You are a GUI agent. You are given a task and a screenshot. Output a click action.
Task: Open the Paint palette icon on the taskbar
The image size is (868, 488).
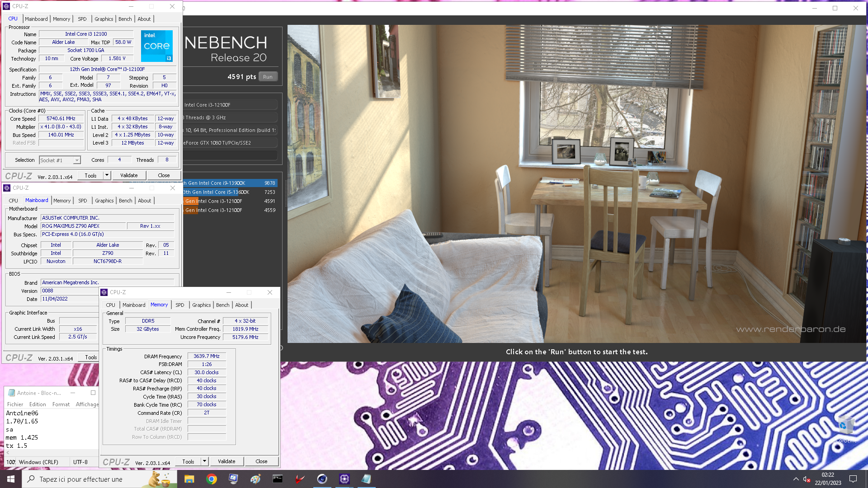(x=255, y=479)
